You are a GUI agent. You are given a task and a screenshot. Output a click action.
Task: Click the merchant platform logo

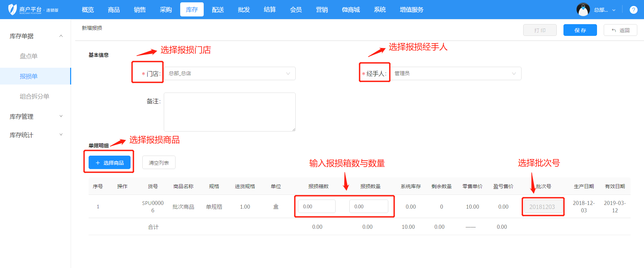(x=33, y=10)
